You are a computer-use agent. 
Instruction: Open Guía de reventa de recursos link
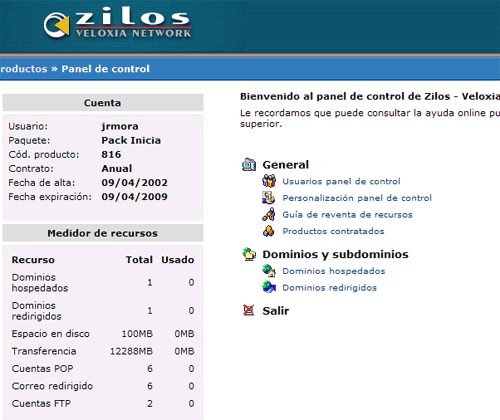click(347, 215)
